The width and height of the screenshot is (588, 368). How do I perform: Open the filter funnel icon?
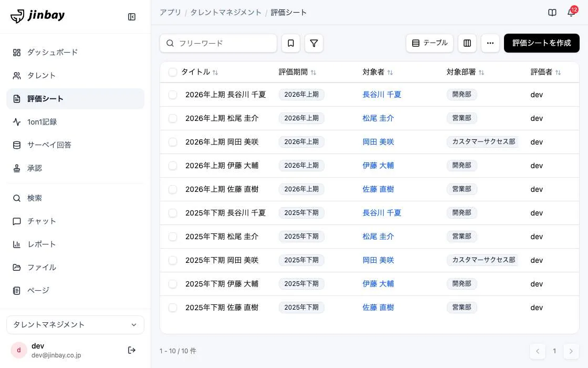(314, 43)
